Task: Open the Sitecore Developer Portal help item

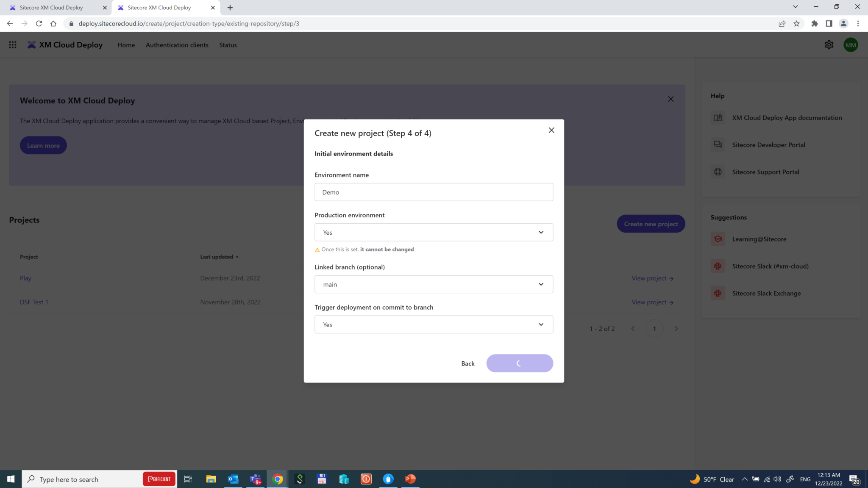Action: (768, 144)
